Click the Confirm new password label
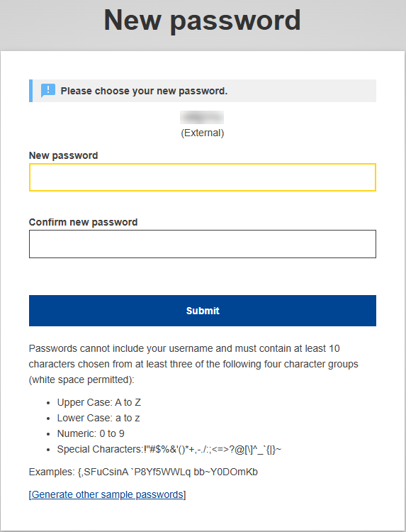Image resolution: width=406 pixels, height=532 pixels. [x=84, y=222]
